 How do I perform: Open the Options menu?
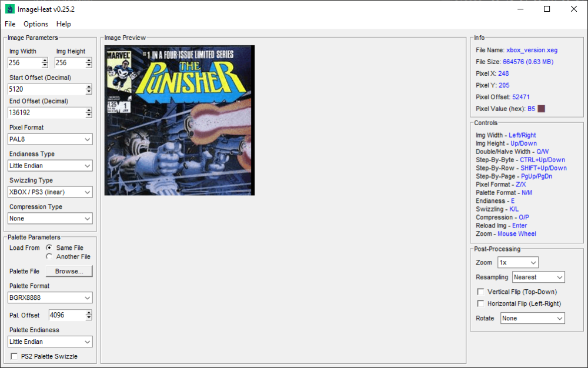tap(36, 24)
